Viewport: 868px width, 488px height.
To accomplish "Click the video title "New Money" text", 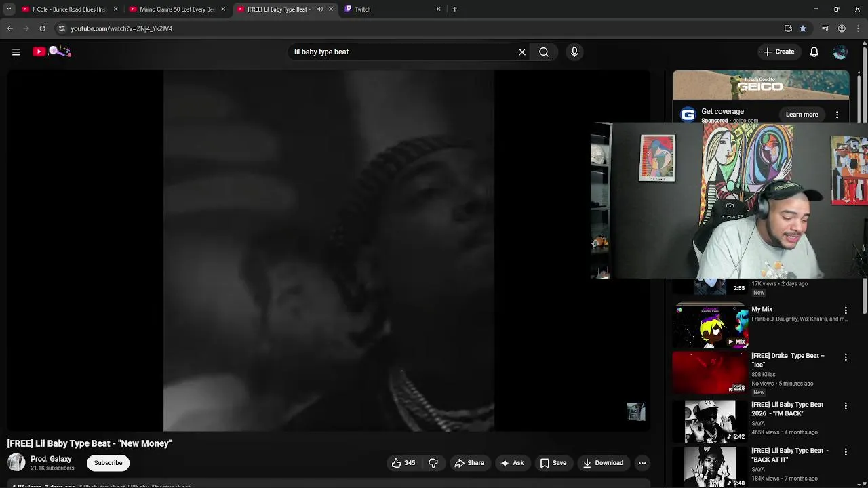I will [x=90, y=443].
